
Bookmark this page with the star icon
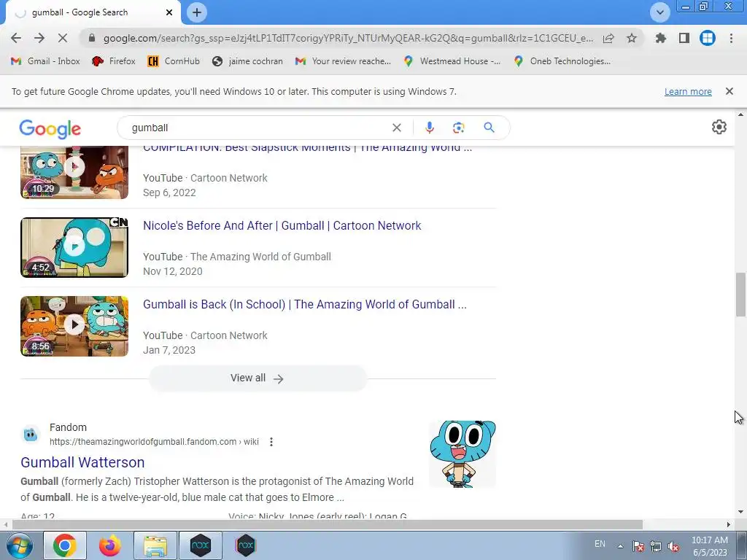pos(632,38)
